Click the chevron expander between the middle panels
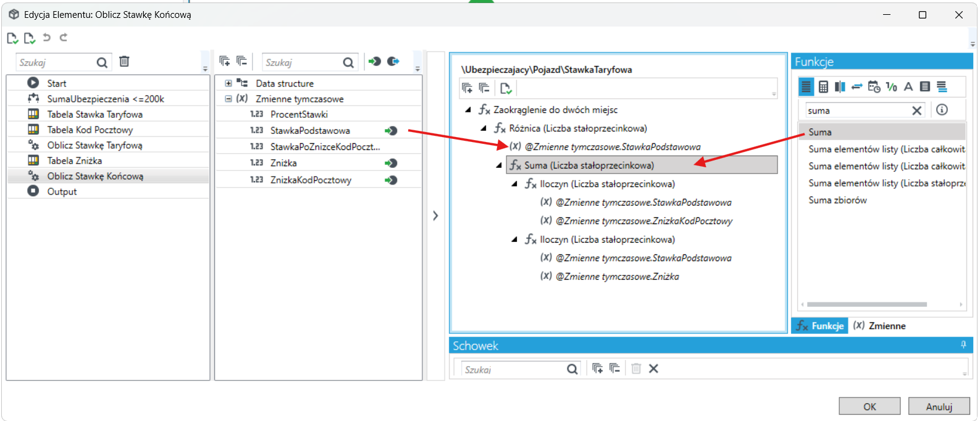 tap(435, 215)
